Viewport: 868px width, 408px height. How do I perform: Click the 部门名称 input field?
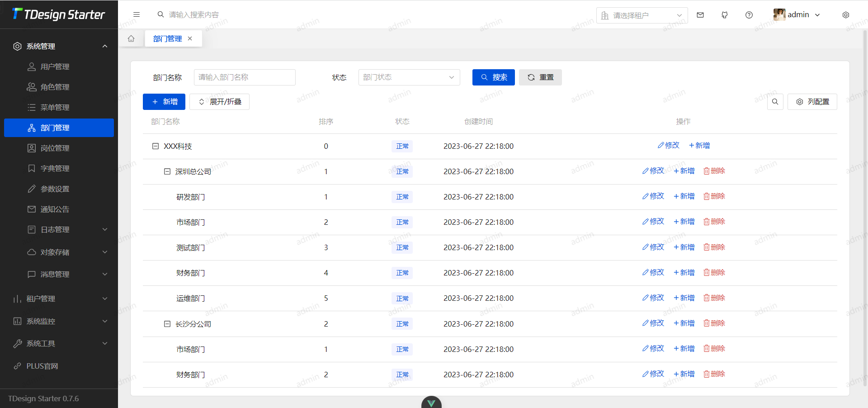click(244, 77)
